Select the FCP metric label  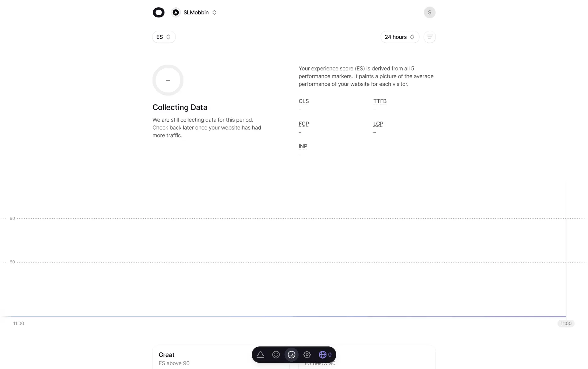[303, 124]
